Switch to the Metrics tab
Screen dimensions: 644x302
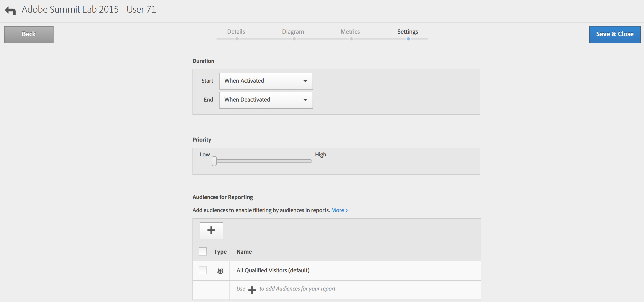tap(350, 32)
